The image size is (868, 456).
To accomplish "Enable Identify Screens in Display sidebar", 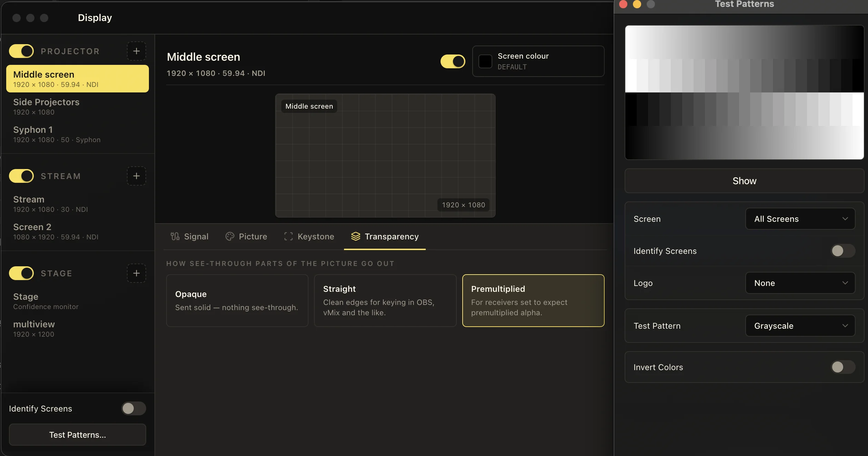I will 134,408.
